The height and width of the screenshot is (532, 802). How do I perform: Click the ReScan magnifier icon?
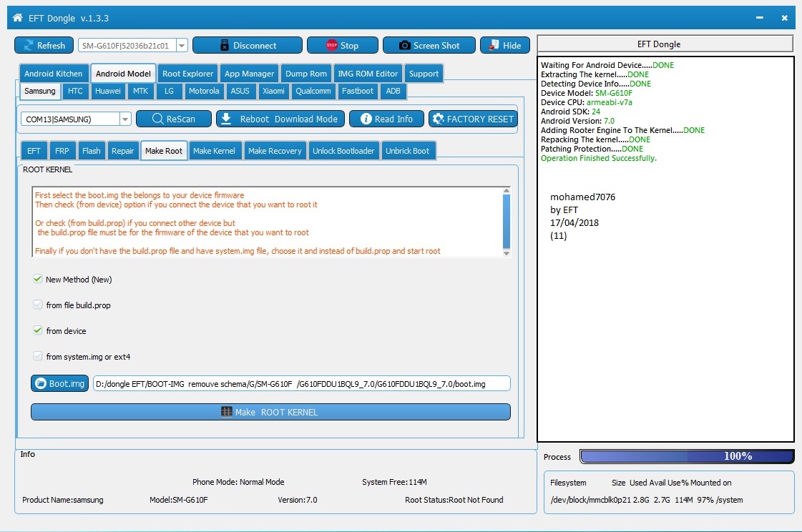point(157,119)
